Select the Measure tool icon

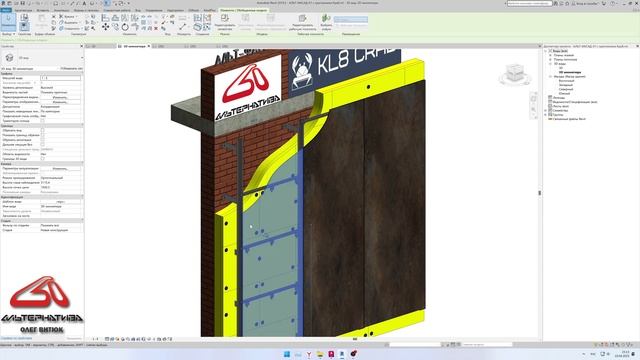point(182,27)
